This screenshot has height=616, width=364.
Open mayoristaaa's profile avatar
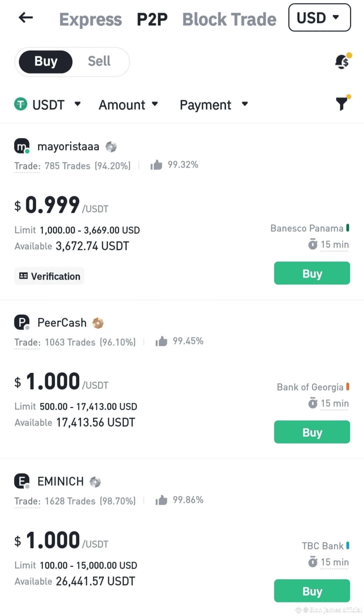click(x=22, y=146)
